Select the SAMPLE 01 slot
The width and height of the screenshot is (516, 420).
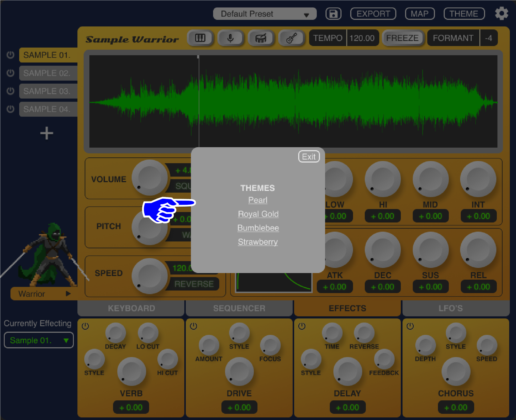(x=48, y=55)
